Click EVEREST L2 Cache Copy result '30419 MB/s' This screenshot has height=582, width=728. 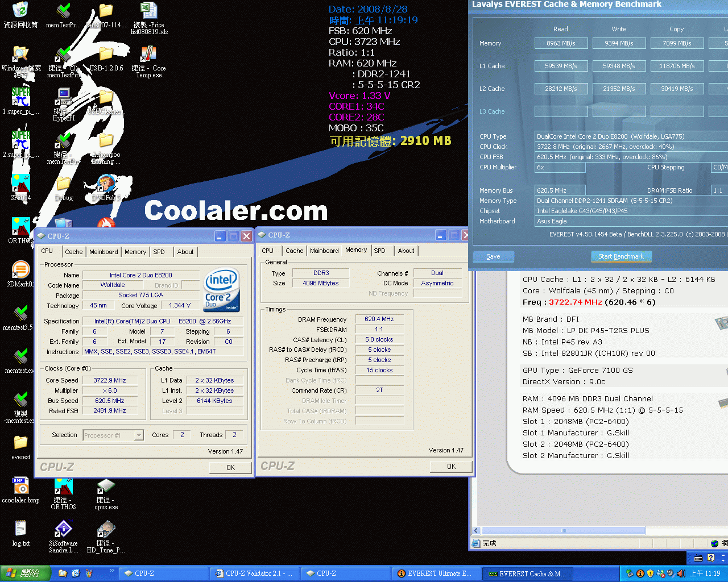(x=677, y=89)
